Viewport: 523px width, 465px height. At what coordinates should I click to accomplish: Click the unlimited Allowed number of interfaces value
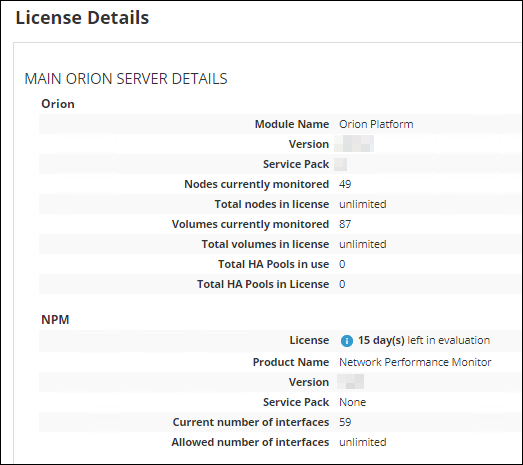[363, 442]
